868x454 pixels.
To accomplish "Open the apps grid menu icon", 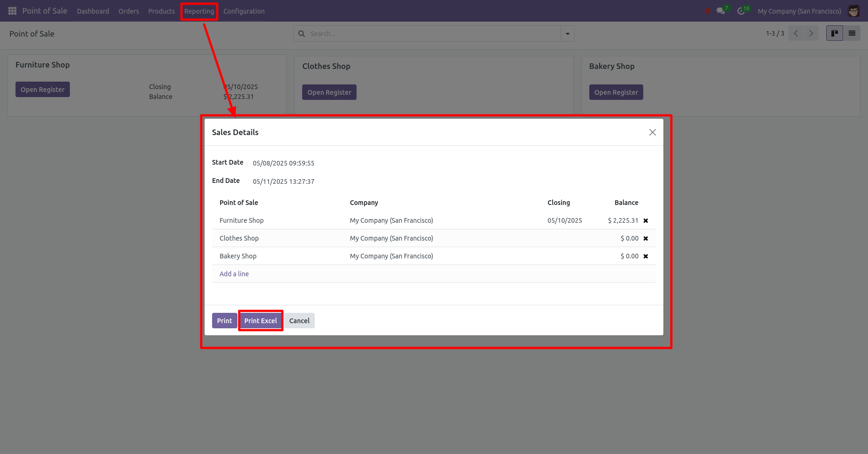I will 12,11.
